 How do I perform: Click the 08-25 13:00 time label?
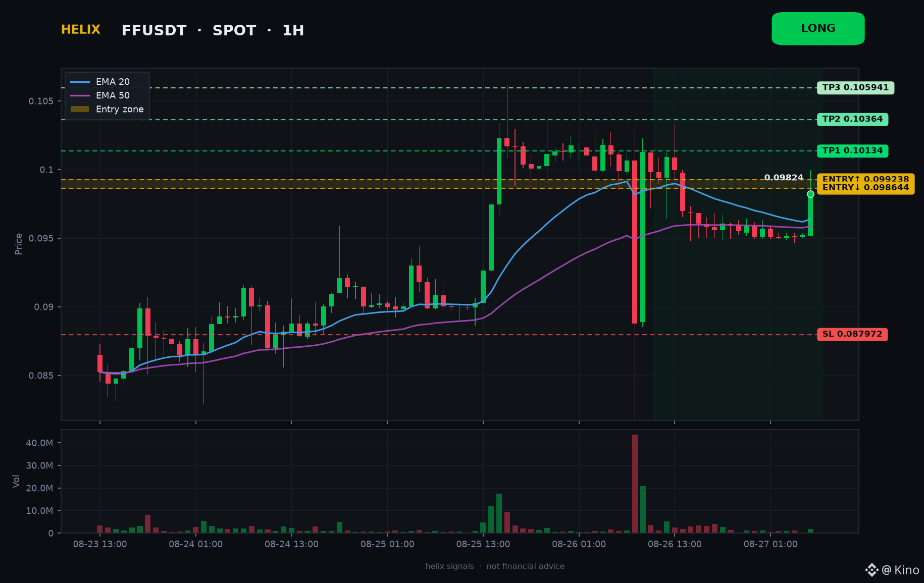(483, 544)
